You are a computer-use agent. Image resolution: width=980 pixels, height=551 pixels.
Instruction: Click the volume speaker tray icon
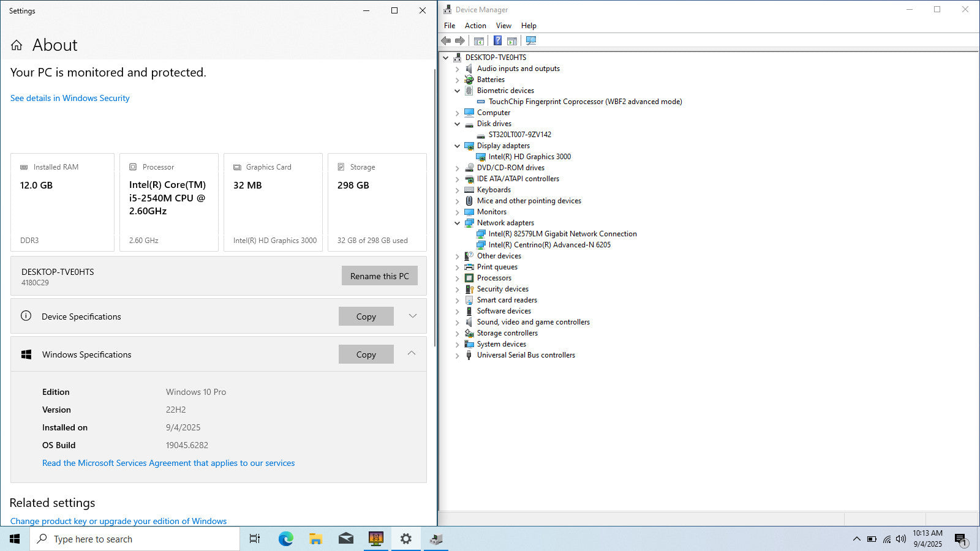pyautogui.click(x=901, y=539)
